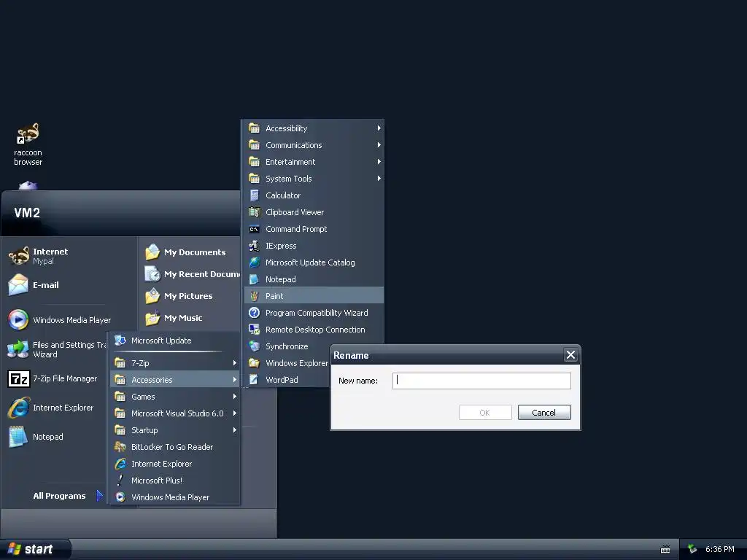Close the Rename dialog
The height and width of the screenshot is (560, 747).
(570, 355)
